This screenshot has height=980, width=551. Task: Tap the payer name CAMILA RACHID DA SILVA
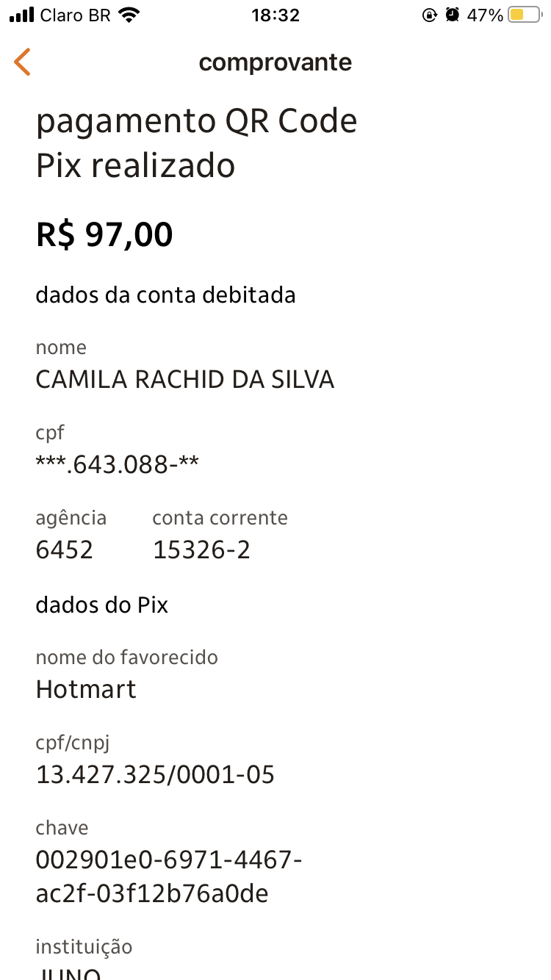pos(185,380)
